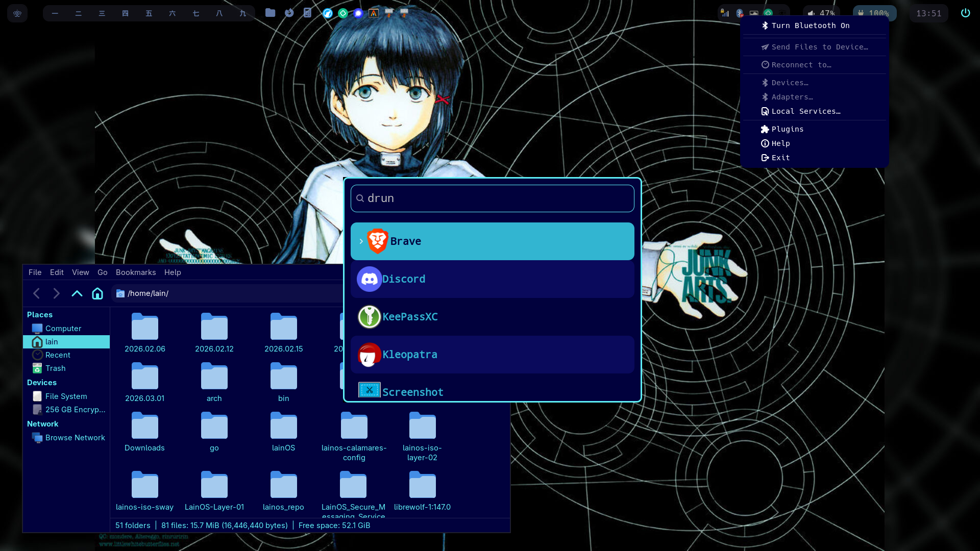Open the Bookmarks menu

point(135,272)
